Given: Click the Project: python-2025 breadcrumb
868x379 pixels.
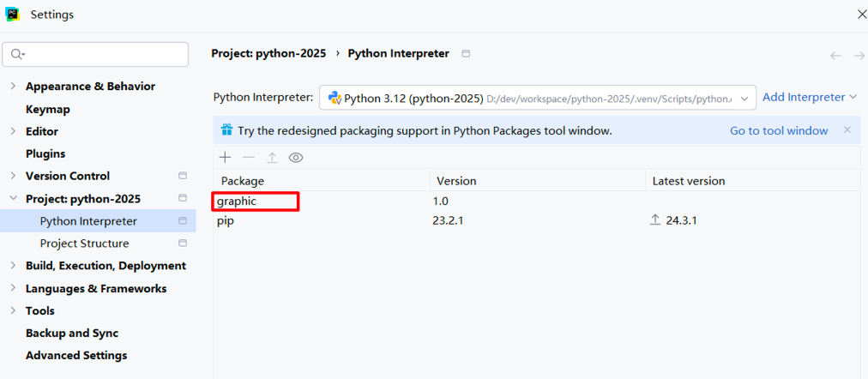Looking at the screenshot, I should point(268,53).
